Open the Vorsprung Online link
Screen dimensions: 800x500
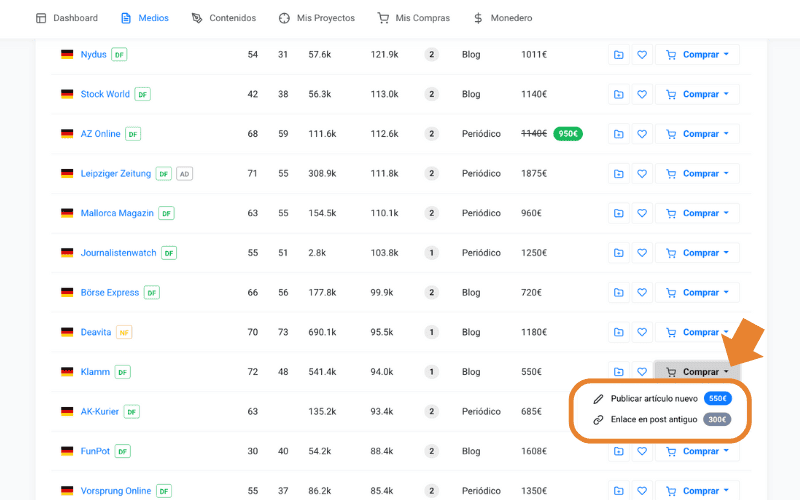point(116,491)
